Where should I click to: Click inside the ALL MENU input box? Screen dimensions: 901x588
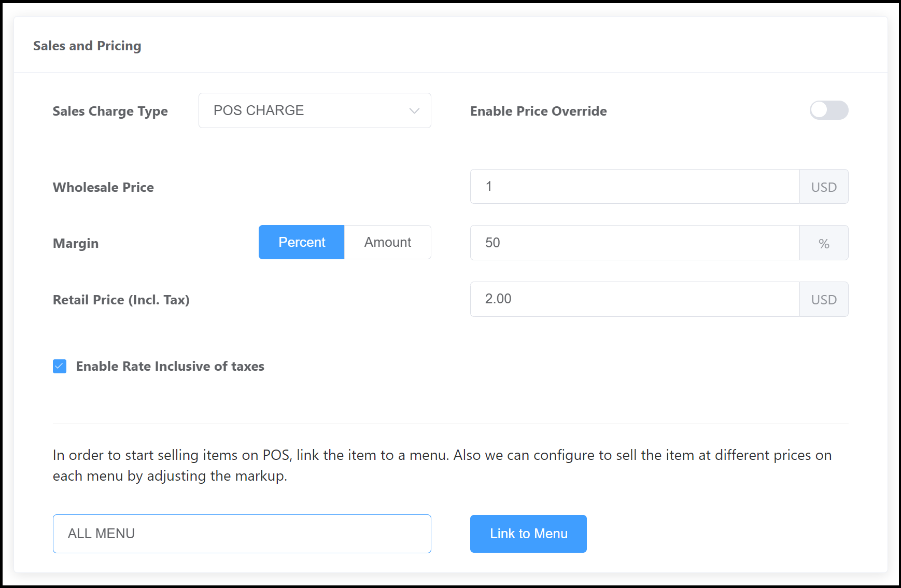(x=242, y=534)
